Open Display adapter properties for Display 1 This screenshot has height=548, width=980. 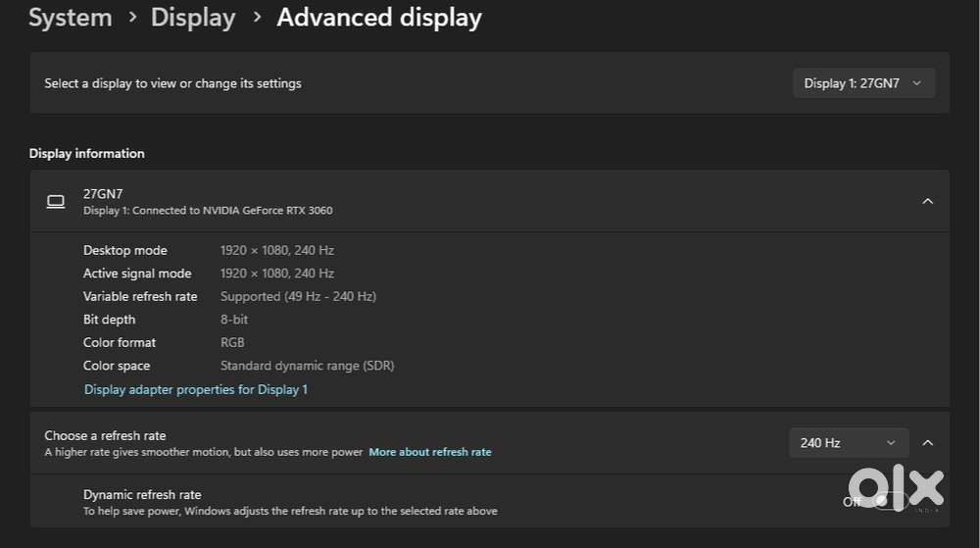(x=196, y=389)
